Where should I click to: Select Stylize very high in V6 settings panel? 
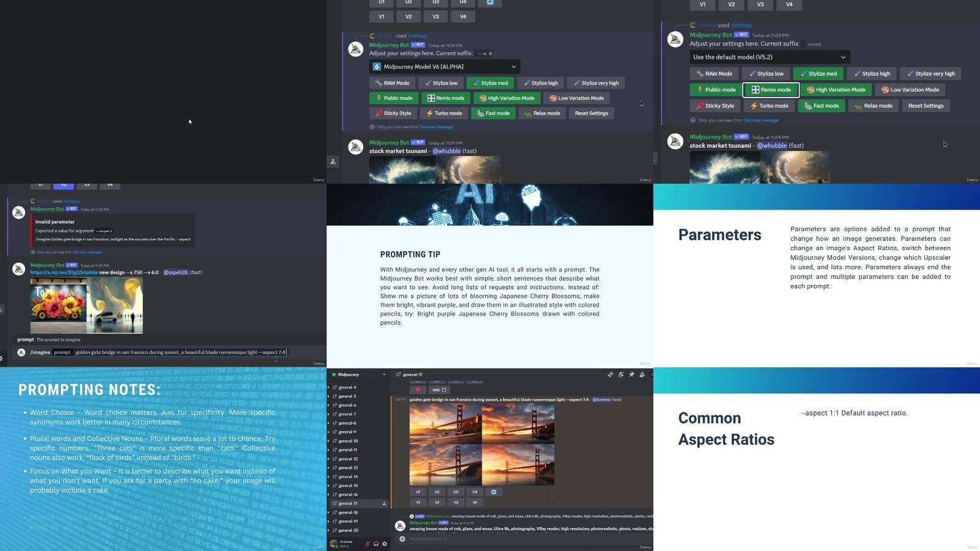click(x=596, y=83)
